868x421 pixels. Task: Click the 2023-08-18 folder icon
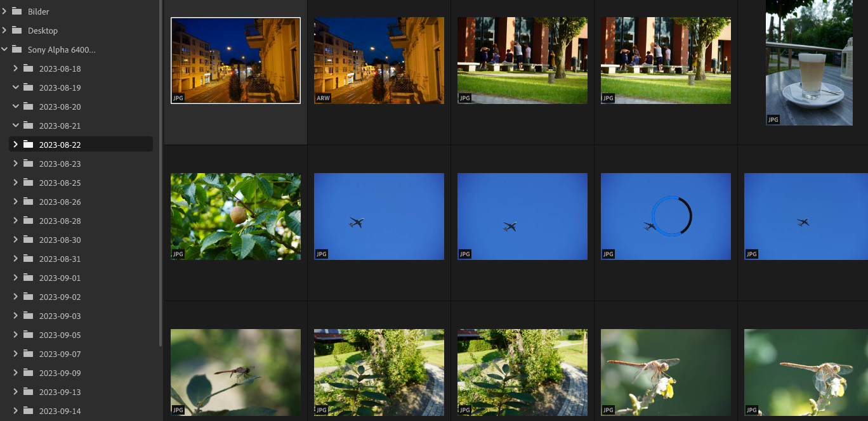[28, 68]
